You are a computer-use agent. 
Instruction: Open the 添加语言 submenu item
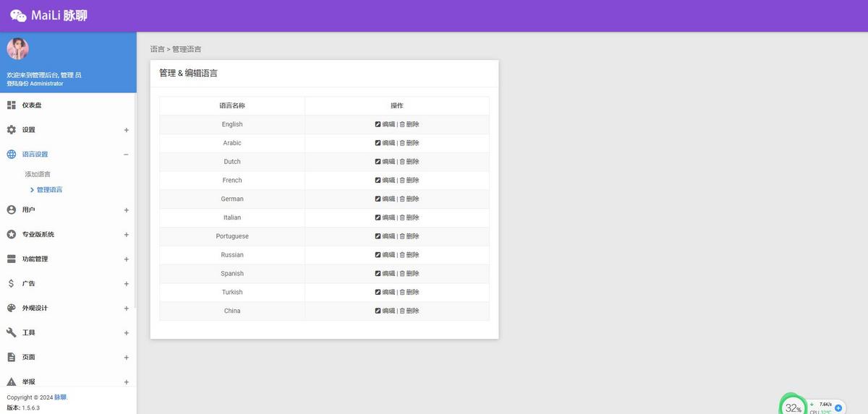click(x=38, y=174)
